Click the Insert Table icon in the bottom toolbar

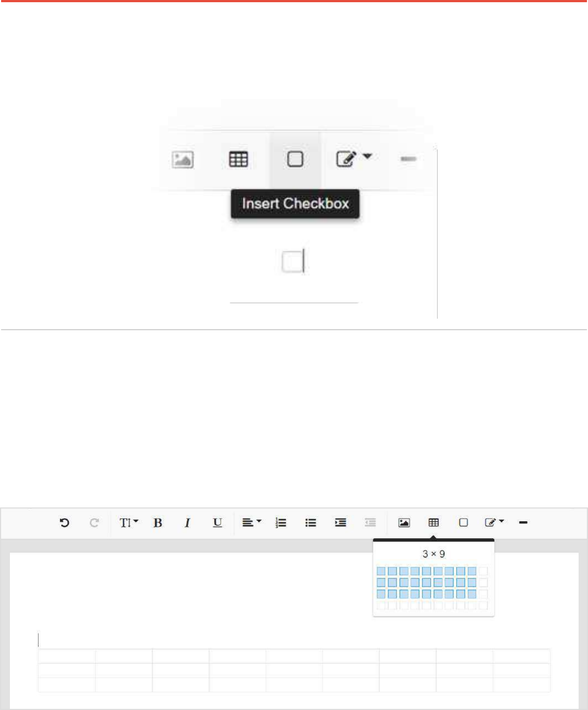click(x=434, y=523)
